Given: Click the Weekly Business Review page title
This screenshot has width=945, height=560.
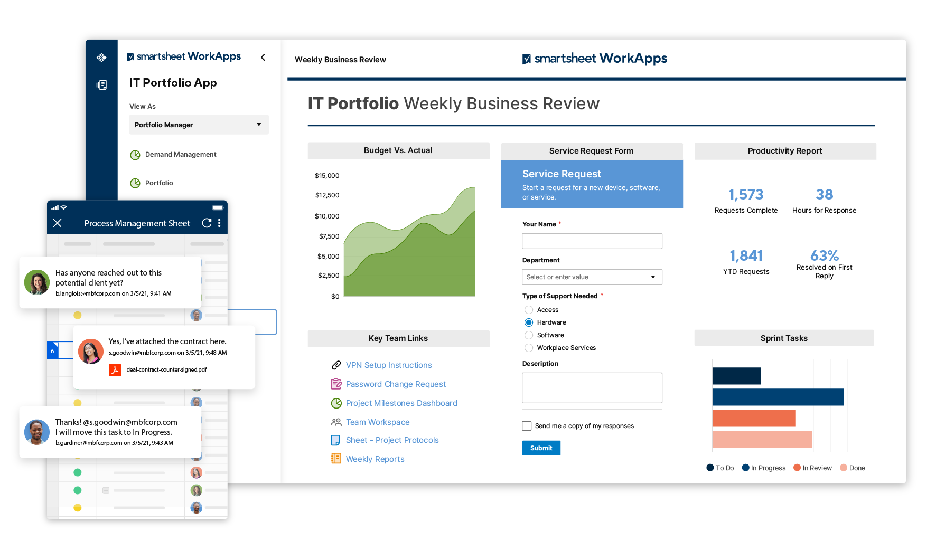Looking at the screenshot, I should [x=340, y=60].
